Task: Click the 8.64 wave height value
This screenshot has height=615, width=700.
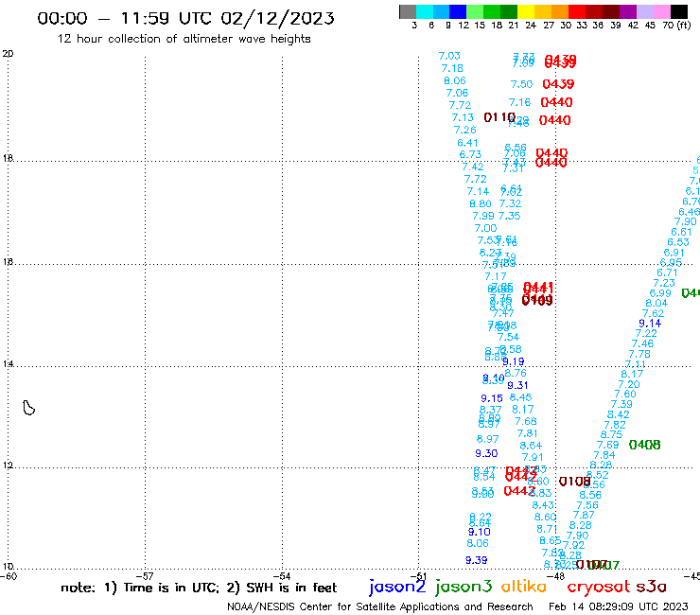Action: 531,446
